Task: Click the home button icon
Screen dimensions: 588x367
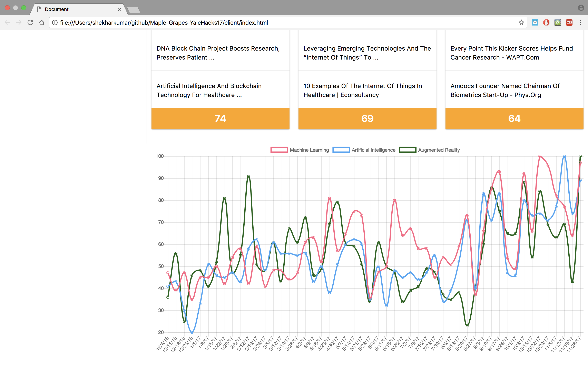Action: coord(42,23)
